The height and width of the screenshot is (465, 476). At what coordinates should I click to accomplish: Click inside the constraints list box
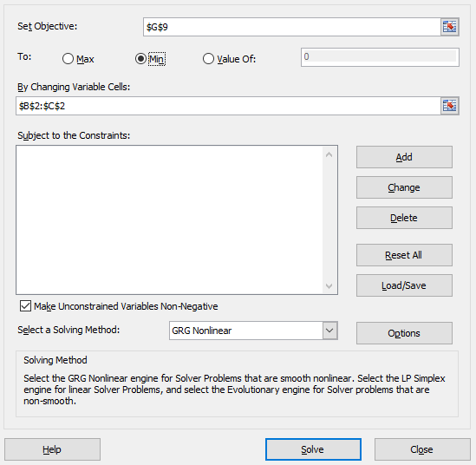point(169,219)
